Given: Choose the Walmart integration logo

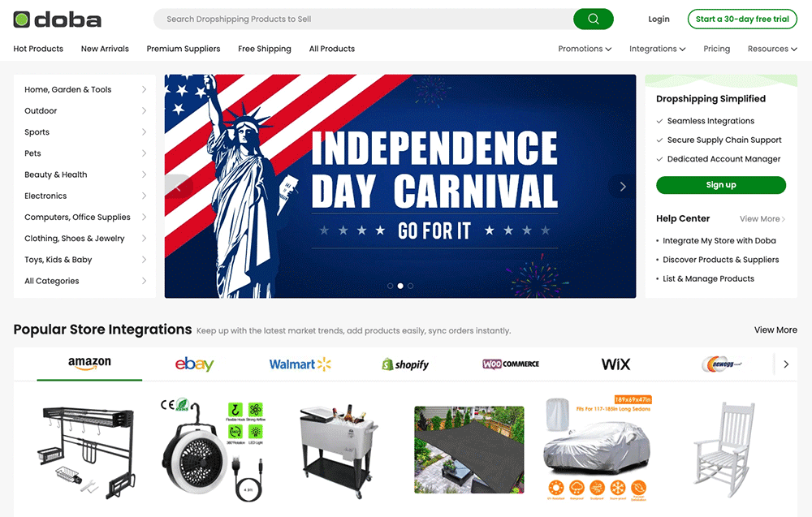Looking at the screenshot, I should tap(300, 364).
